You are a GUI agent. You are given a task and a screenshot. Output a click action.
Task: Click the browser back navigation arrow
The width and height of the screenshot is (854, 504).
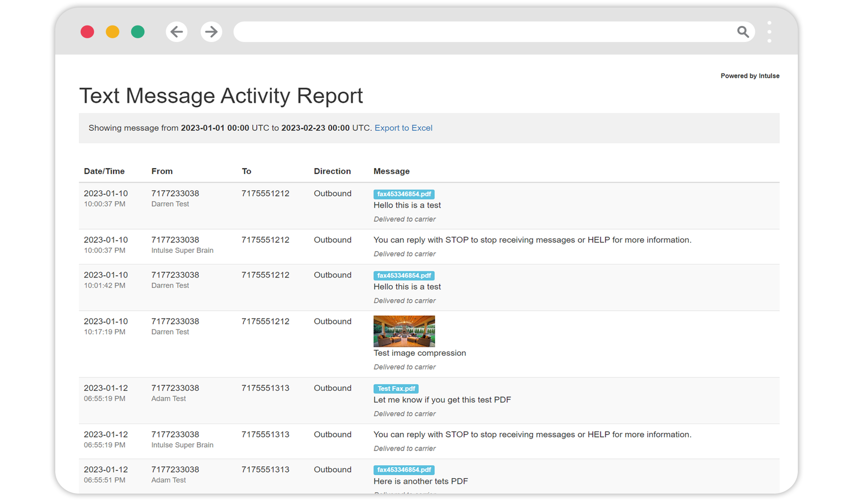pos(177,32)
